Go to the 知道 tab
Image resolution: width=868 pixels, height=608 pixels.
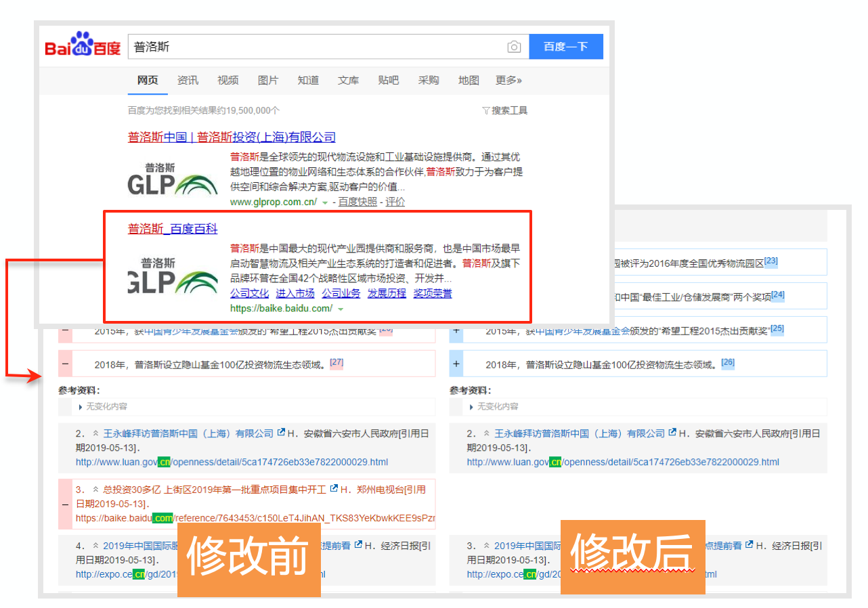(308, 80)
